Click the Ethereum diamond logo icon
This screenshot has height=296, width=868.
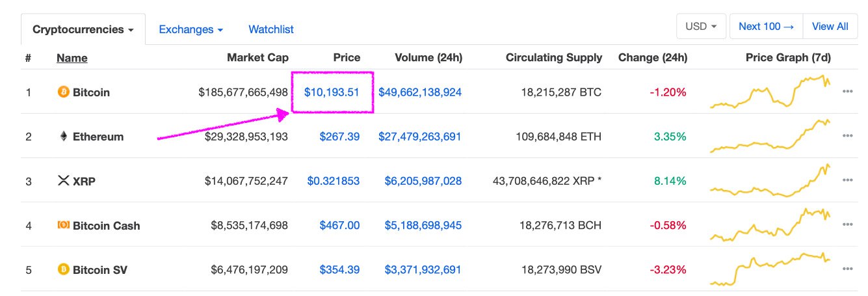[64, 137]
